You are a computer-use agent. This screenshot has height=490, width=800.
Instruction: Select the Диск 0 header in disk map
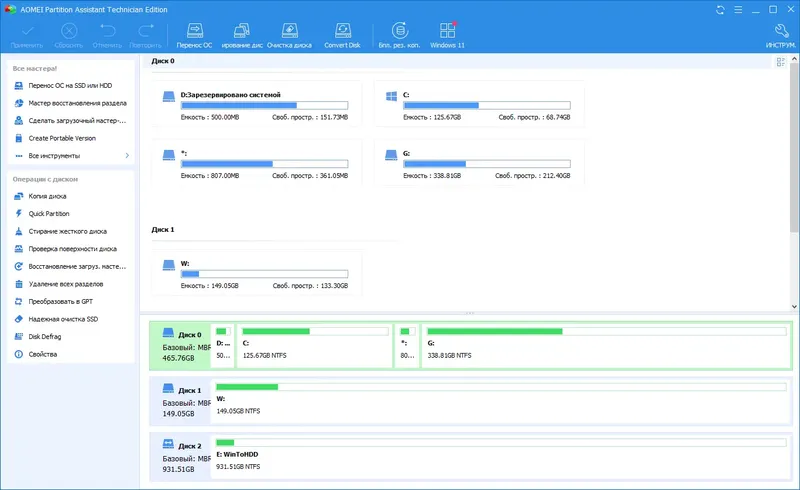pos(181,346)
